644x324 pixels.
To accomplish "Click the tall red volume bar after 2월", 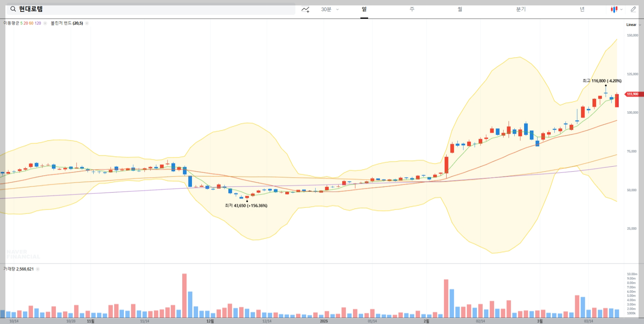I will pyautogui.click(x=446, y=298).
